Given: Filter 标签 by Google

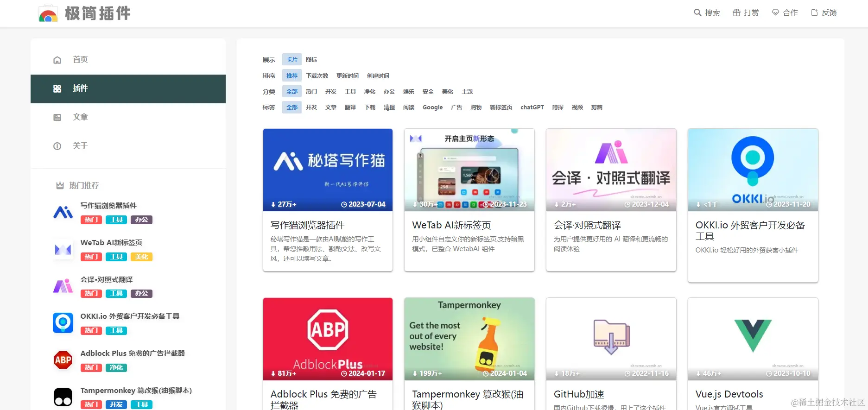Looking at the screenshot, I should coord(433,107).
